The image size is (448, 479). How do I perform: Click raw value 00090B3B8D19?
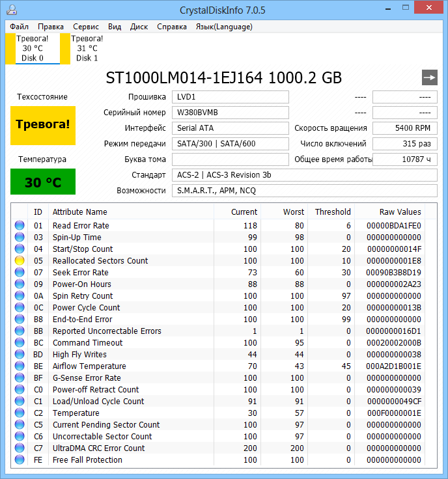pyautogui.click(x=393, y=272)
